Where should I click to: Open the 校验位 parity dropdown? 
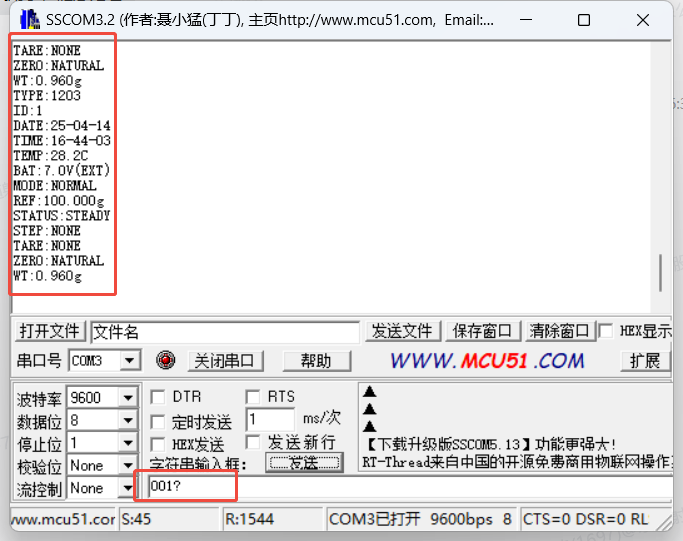128,466
